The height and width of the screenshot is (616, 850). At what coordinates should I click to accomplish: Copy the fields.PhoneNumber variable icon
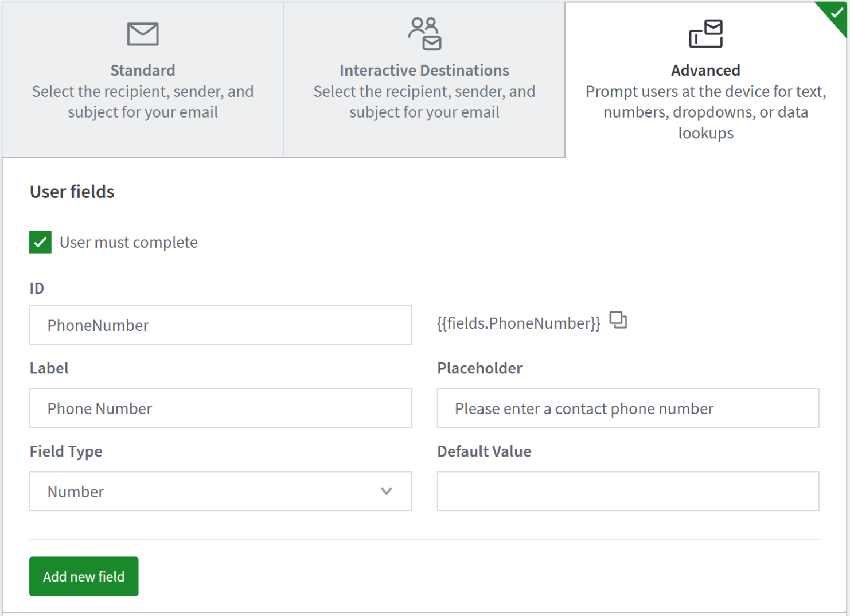(x=618, y=320)
